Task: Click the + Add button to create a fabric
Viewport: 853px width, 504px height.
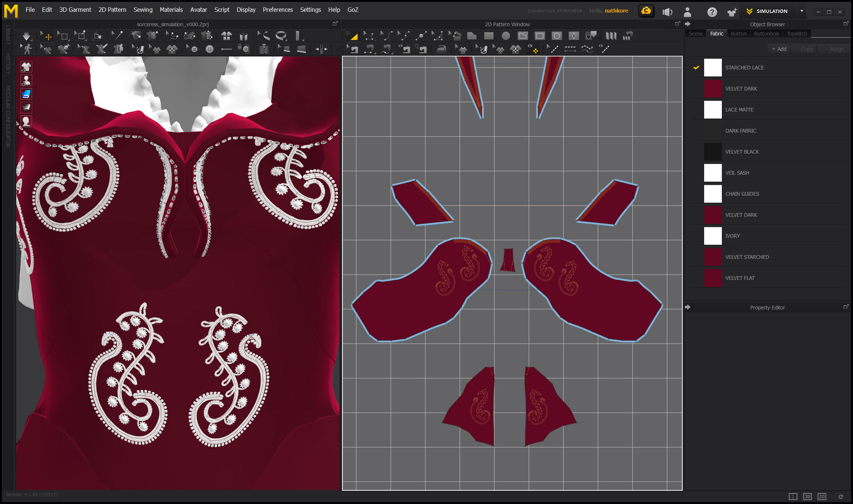Action: point(778,49)
